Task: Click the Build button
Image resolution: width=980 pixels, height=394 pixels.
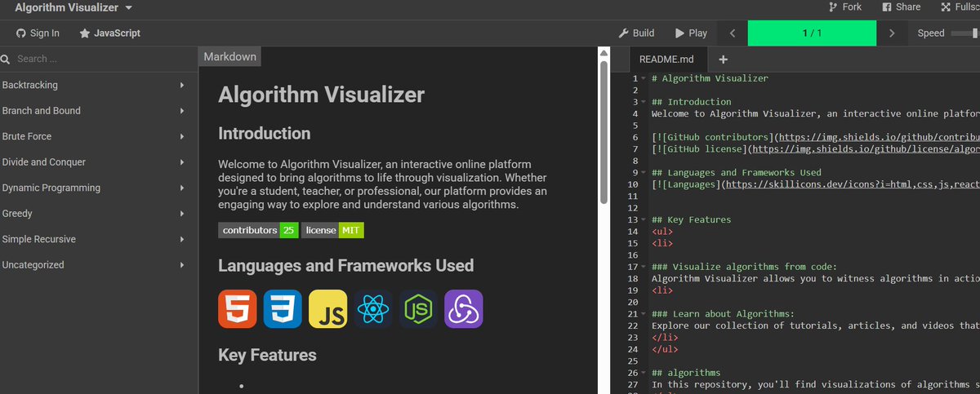Action: (x=637, y=33)
